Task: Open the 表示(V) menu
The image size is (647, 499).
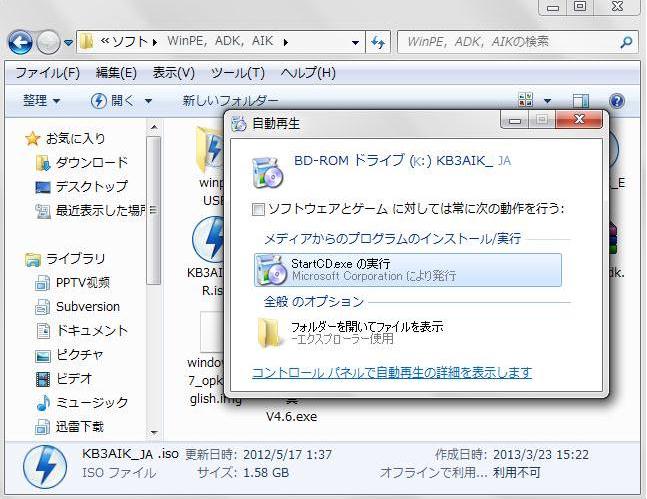Action: [173, 73]
